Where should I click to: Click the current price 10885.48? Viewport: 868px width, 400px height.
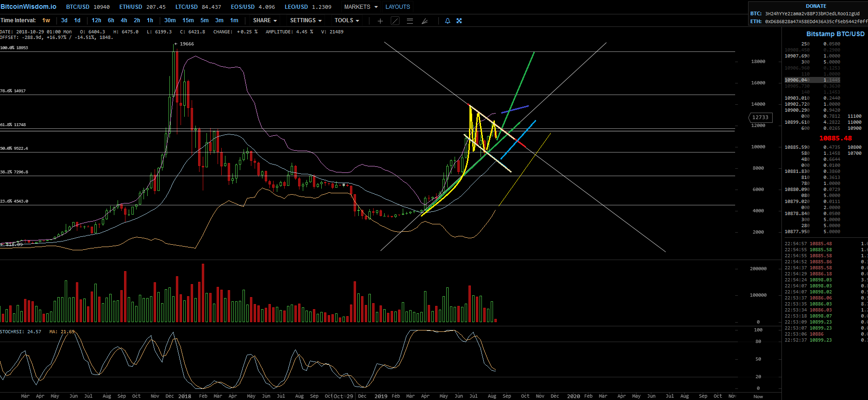coord(836,138)
